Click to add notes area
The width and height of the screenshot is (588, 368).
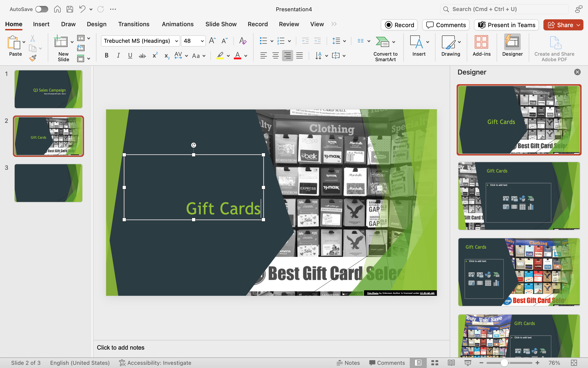(271, 348)
